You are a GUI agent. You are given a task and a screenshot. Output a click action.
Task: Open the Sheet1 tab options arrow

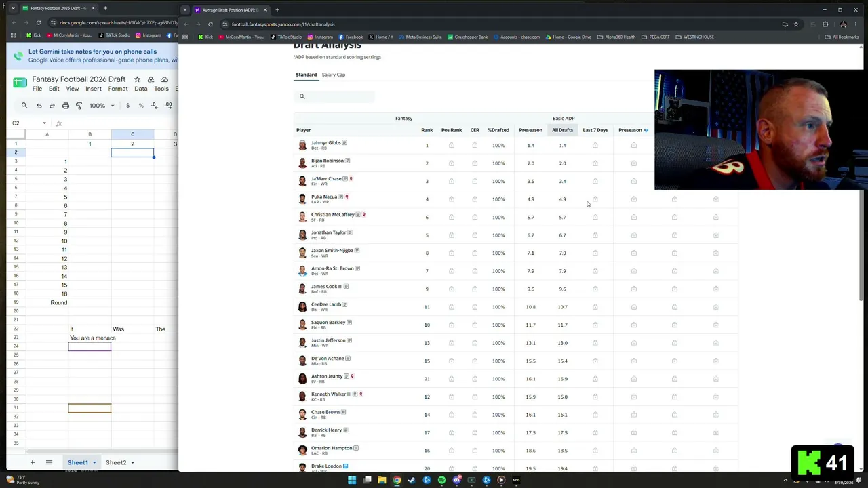94,462
